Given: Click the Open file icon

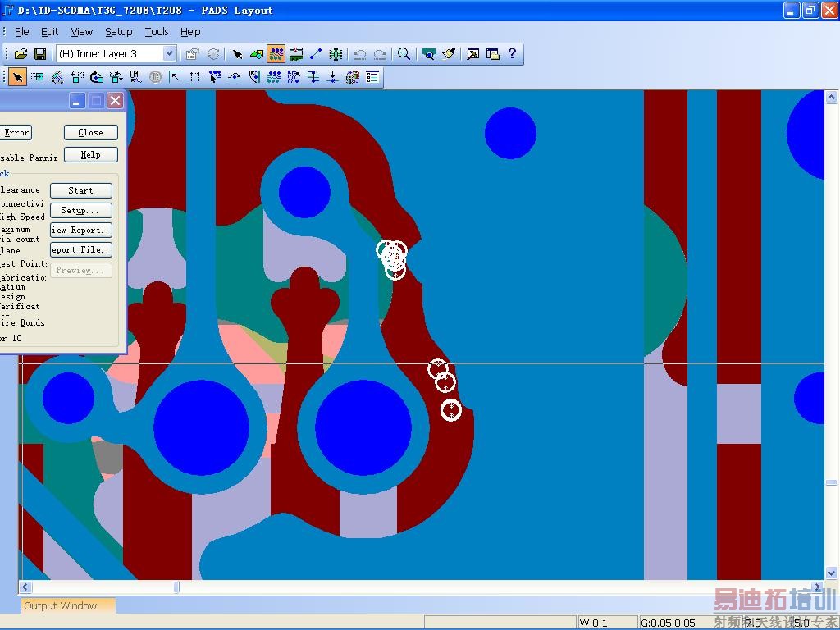Looking at the screenshot, I should (21, 54).
